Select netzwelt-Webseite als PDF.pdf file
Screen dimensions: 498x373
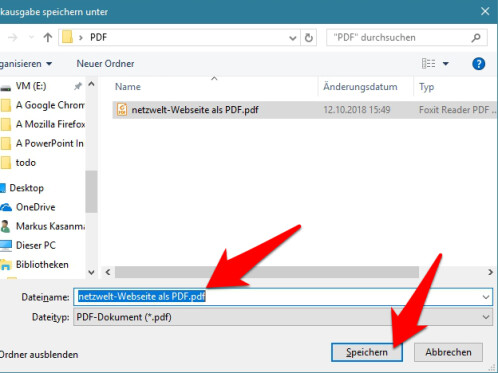(195, 110)
